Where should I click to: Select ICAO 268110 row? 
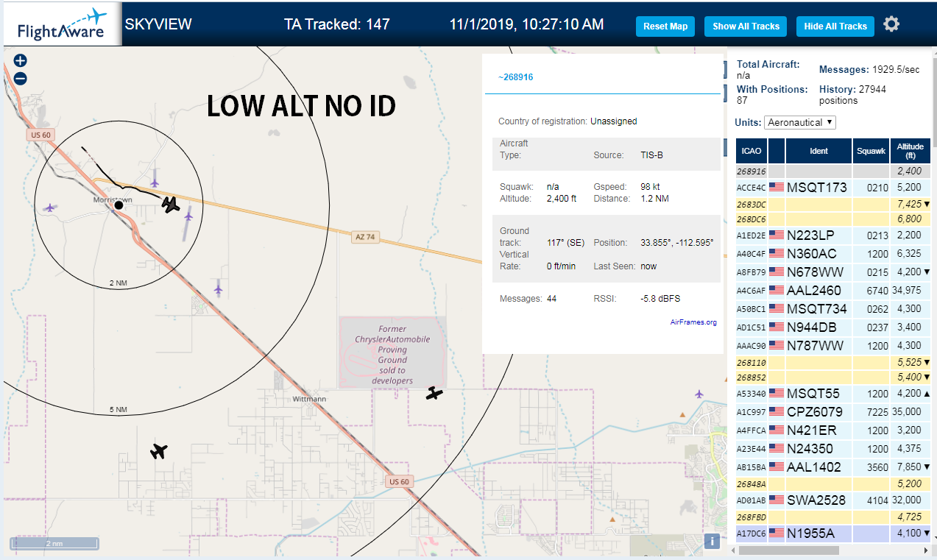[x=834, y=363]
